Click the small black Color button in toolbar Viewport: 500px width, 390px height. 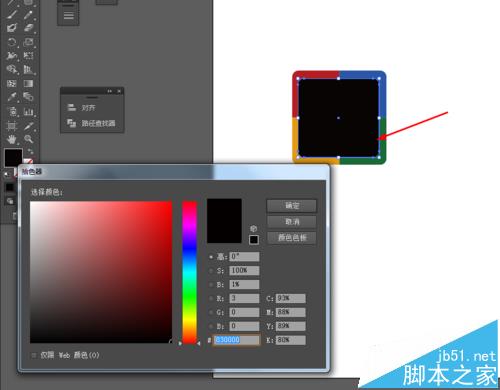[x=10, y=187]
